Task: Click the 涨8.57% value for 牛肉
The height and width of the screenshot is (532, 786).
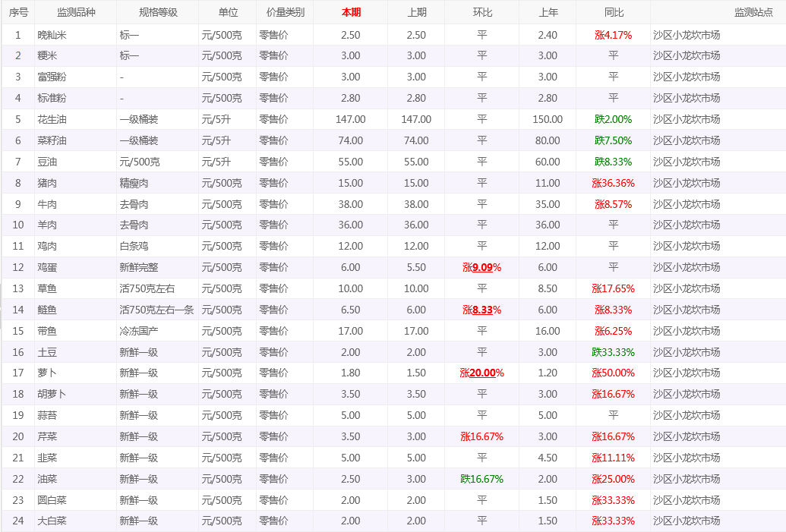Action: [613, 204]
